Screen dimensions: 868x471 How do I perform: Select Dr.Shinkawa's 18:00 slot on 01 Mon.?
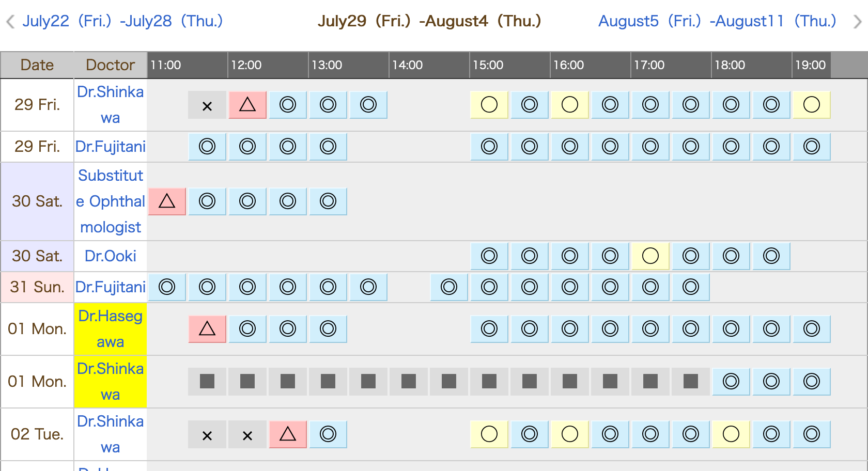(x=731, y=382)
